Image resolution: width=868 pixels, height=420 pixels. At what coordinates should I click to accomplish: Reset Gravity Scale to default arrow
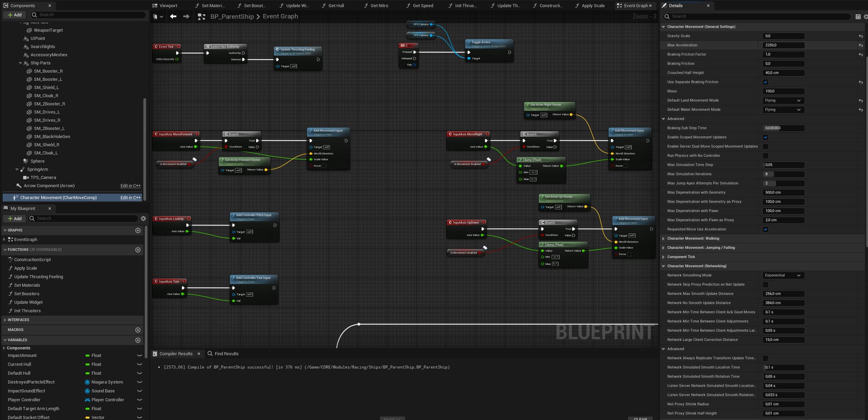861,36
